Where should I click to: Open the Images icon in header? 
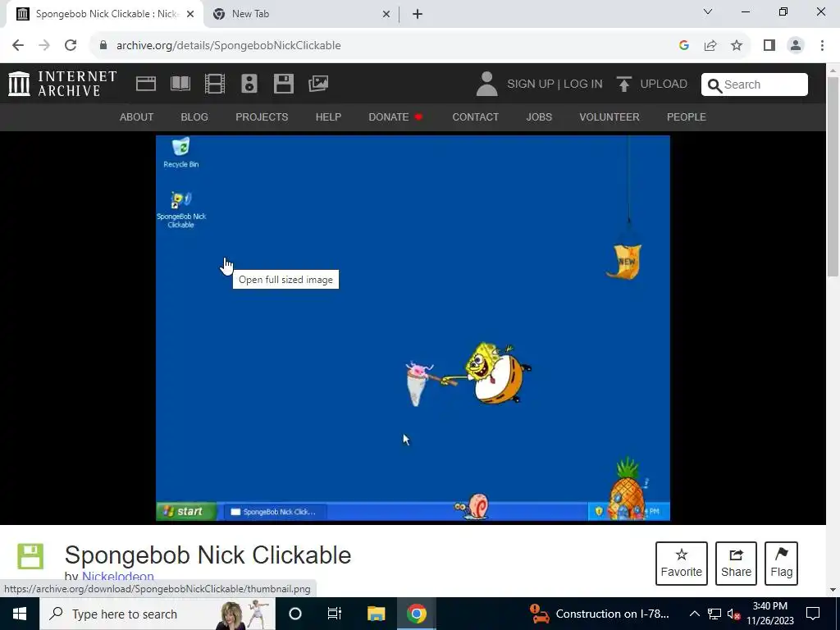coord(318,84)
